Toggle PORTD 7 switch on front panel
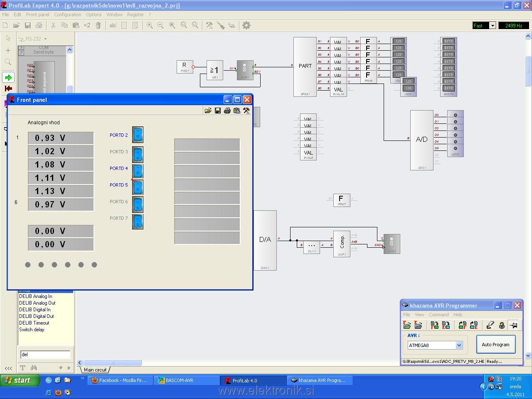The image size is (532, 399). point(138,221)
